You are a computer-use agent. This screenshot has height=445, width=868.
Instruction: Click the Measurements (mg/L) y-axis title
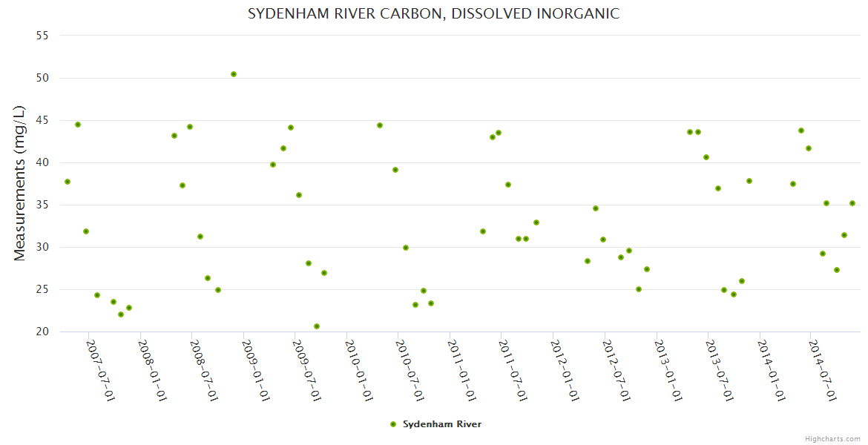click(20, 183)
